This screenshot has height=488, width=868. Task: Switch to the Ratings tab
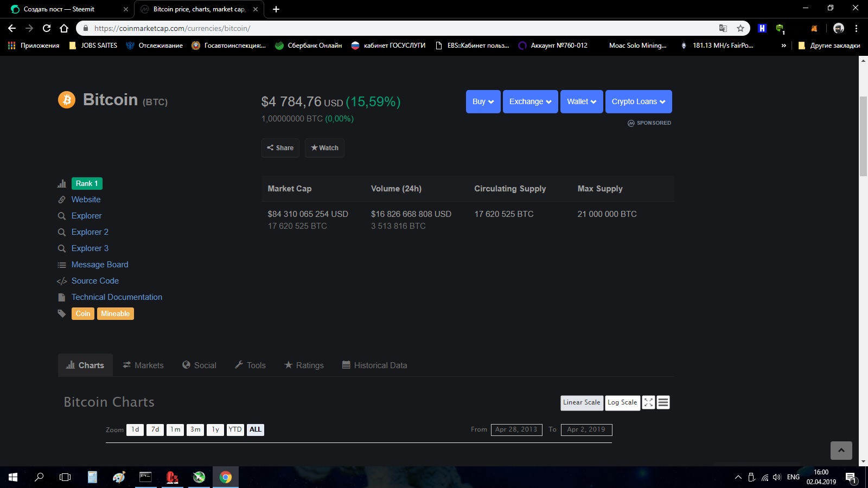tap(304, 365)
